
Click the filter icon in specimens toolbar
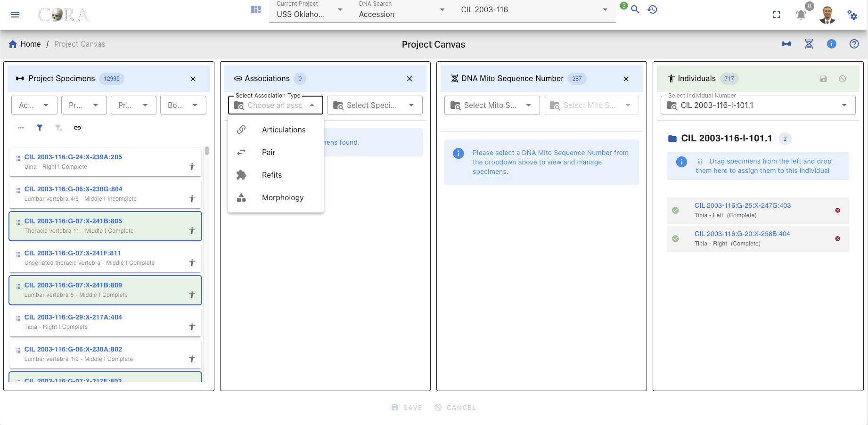point(40,128)
